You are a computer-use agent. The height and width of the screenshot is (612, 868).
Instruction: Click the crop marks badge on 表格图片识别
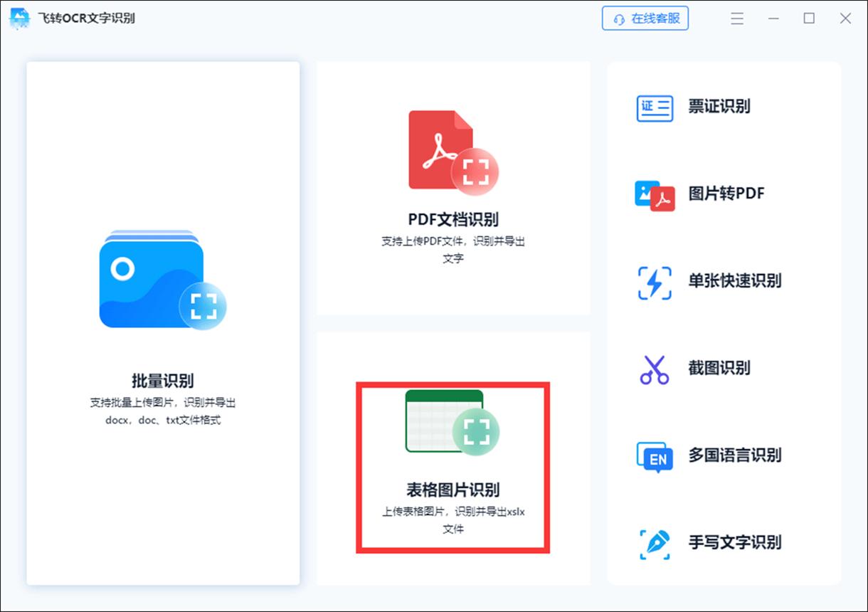tap(475, 431)
